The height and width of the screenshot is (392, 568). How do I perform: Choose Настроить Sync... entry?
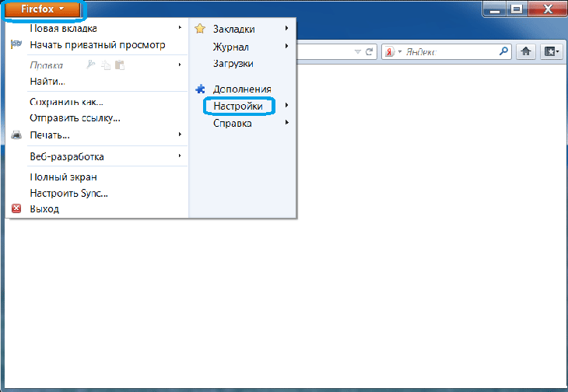pos(68,194)
